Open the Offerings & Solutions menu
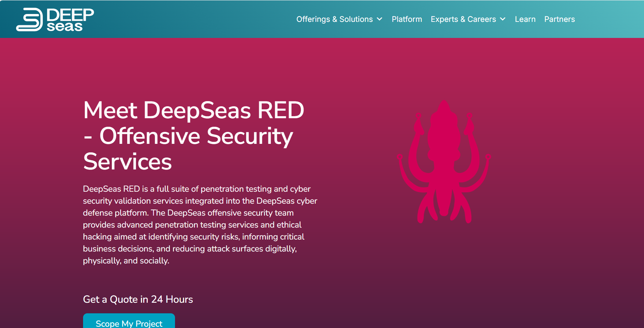Viewport: 644px width, 328px height. [334, 19]
